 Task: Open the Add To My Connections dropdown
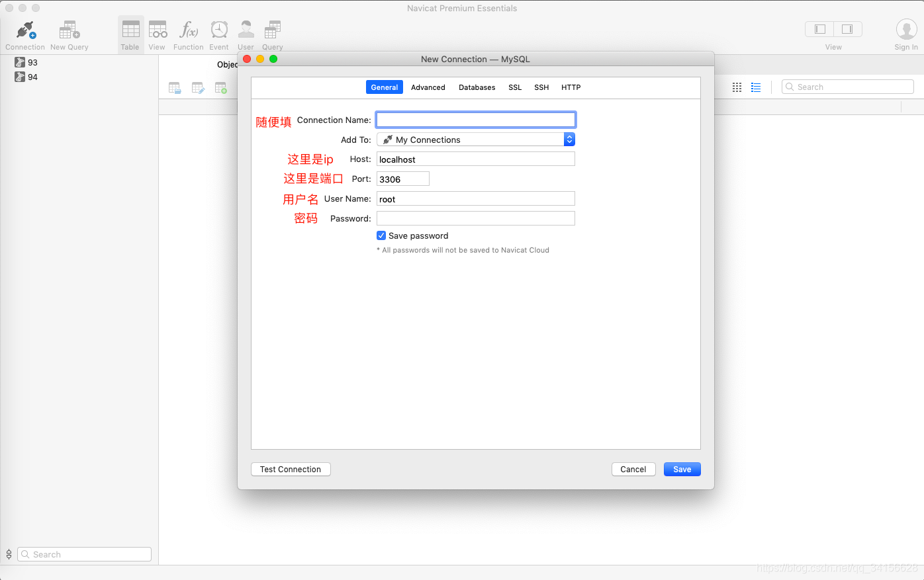476,140
